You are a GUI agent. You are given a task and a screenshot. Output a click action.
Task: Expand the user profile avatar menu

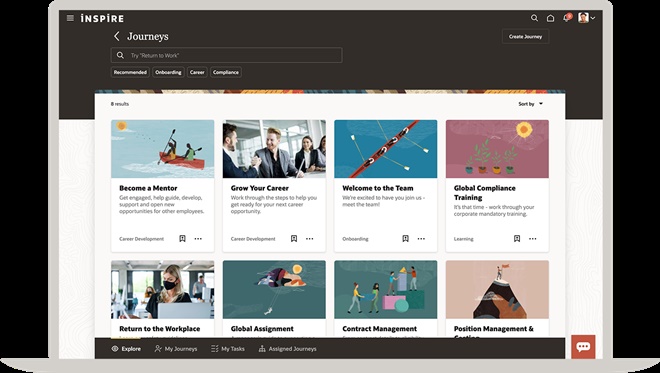(586, 18)
